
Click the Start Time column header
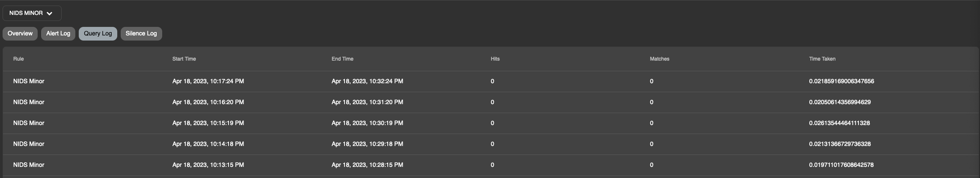(x=184, y=59)
